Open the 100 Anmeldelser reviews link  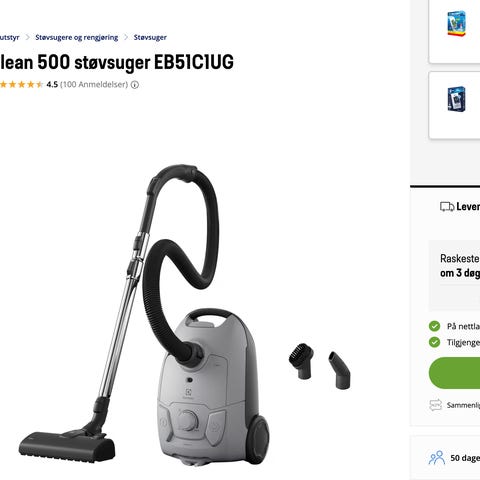click(x=94, y=84)
